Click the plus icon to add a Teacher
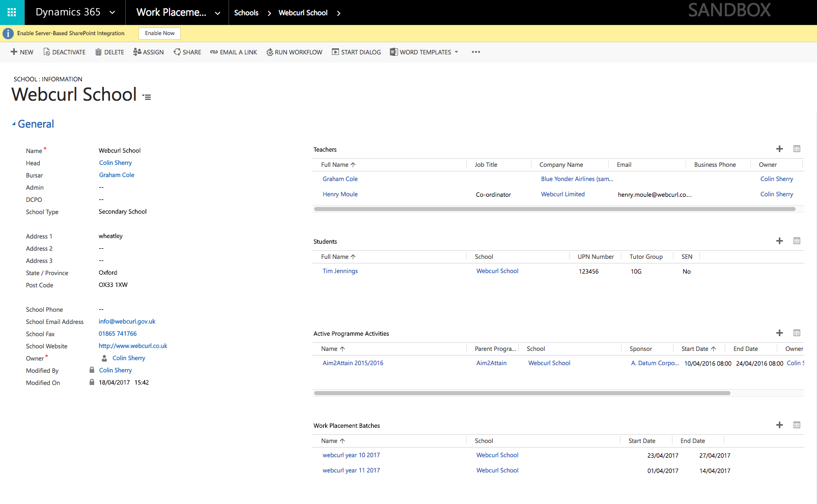Image resolution: width=817 pixels, height=504 pixels. pyautogui.click(x=779, y=149)
